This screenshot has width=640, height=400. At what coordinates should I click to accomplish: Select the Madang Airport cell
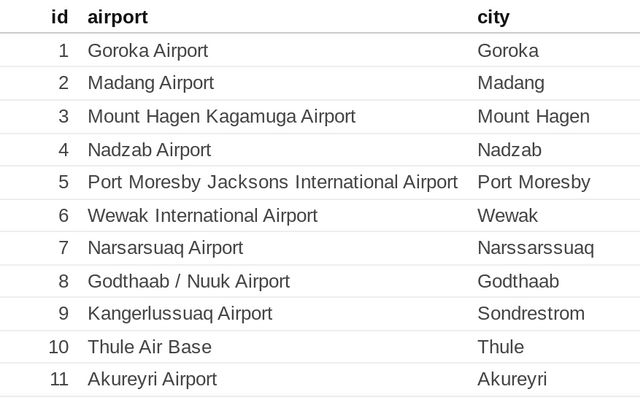point(151,83)
